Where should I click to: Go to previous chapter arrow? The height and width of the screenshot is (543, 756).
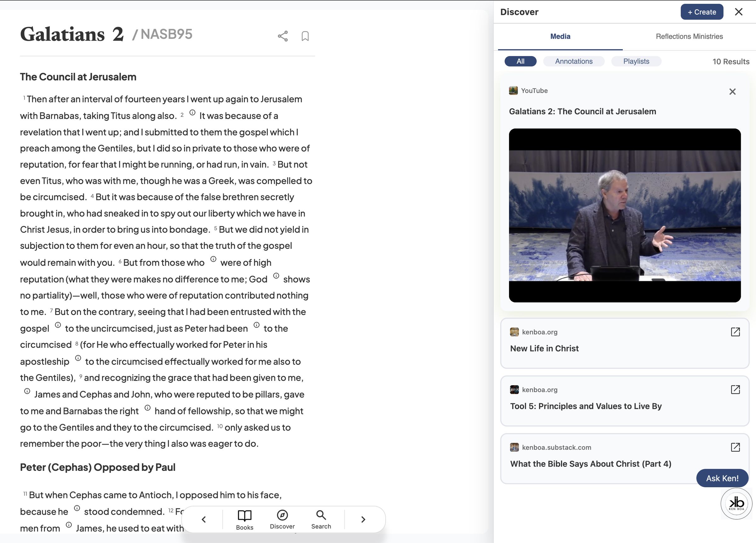tap(204, 519)
